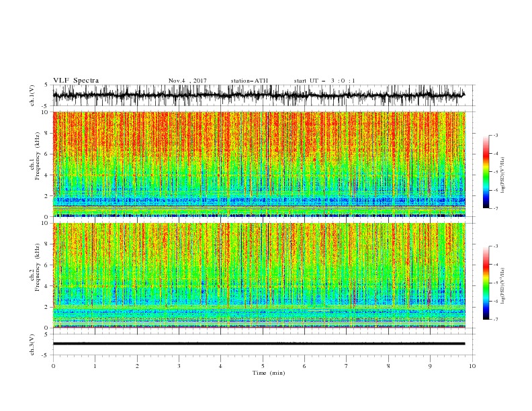Click time axis tick label '1'
532x411 pixels.
pos(95,366)
